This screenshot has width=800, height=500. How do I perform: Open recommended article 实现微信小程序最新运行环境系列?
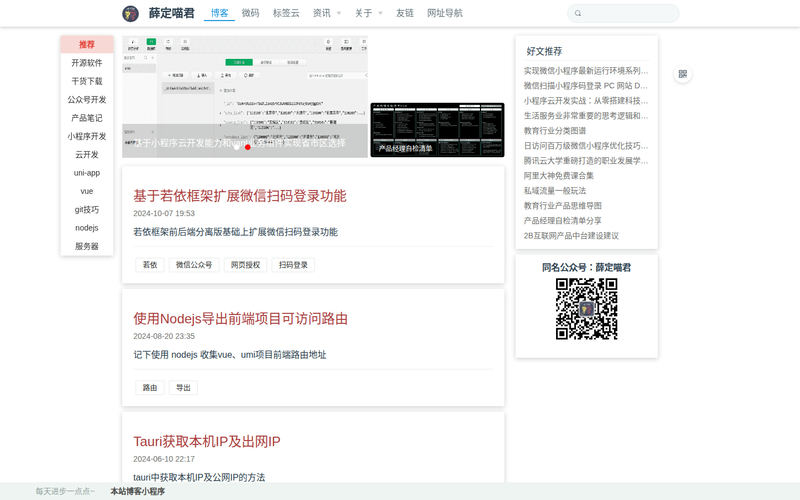(586, 70)
